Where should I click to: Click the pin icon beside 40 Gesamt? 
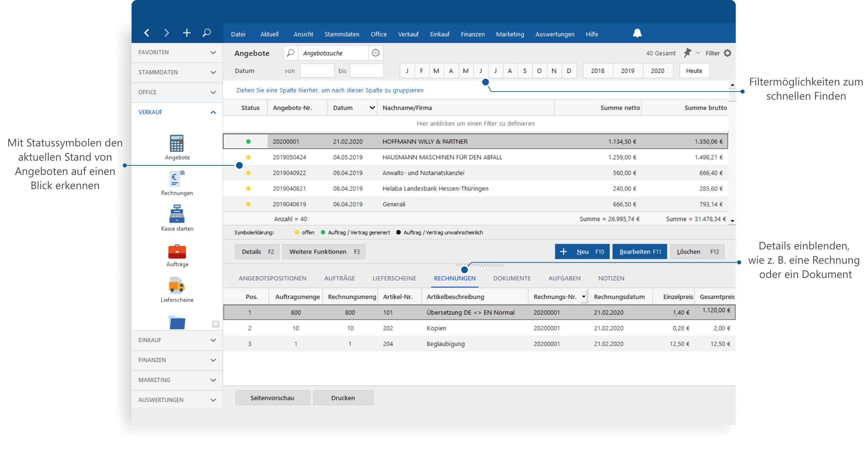click(x=687, y=53)
